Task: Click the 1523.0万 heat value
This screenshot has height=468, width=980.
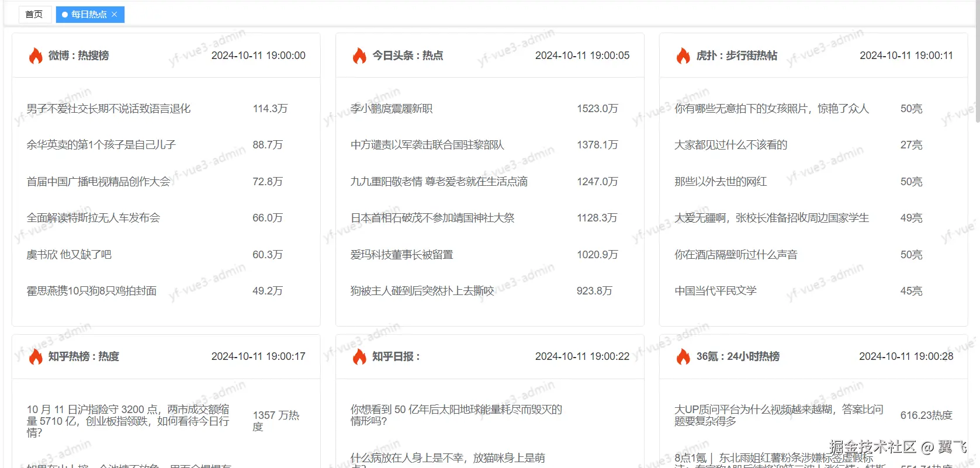Action: coord(597,109)
